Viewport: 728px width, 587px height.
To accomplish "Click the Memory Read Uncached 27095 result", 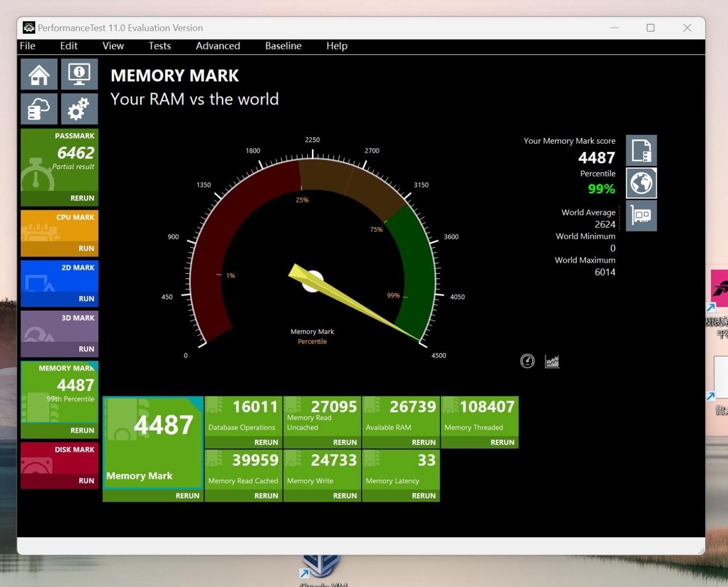I will pos(322,416).
